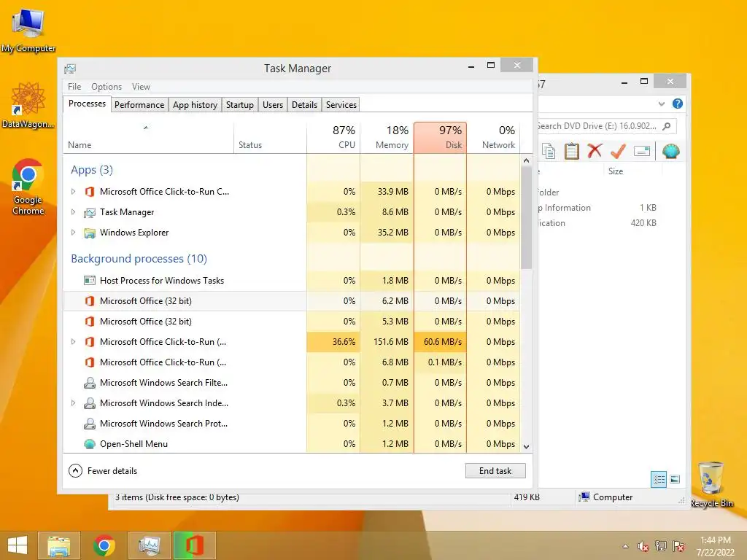Switch Explorer to details view icon
This screenshot has width=747, height=560.
pyautogui.click(x=659, y=479)
